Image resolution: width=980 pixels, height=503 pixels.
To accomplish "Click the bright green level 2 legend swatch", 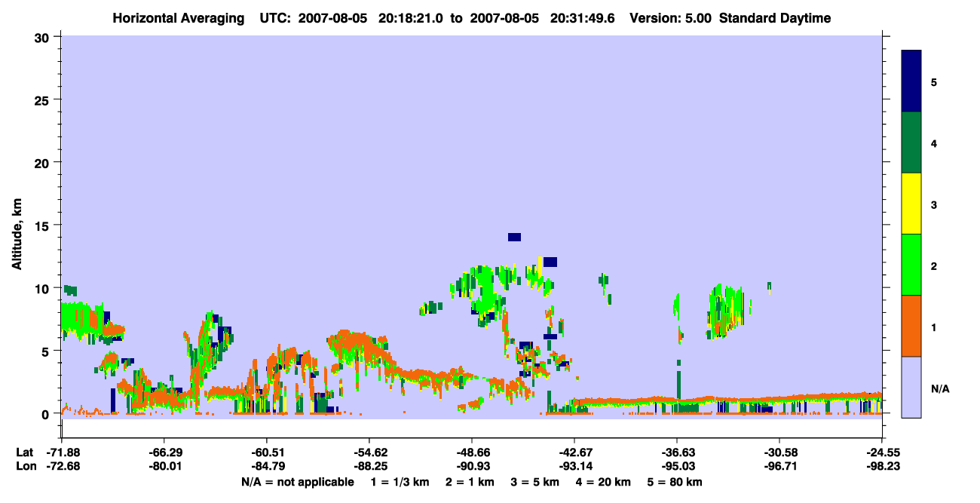I will point(911,265).
